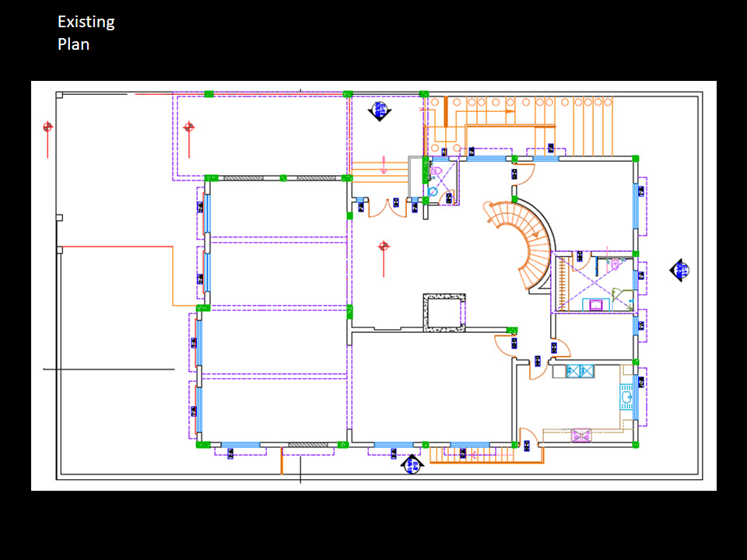Click the top elevation marker symbol
The width and height of the screenshot is (747, 560).
click(x=380, y=110)
